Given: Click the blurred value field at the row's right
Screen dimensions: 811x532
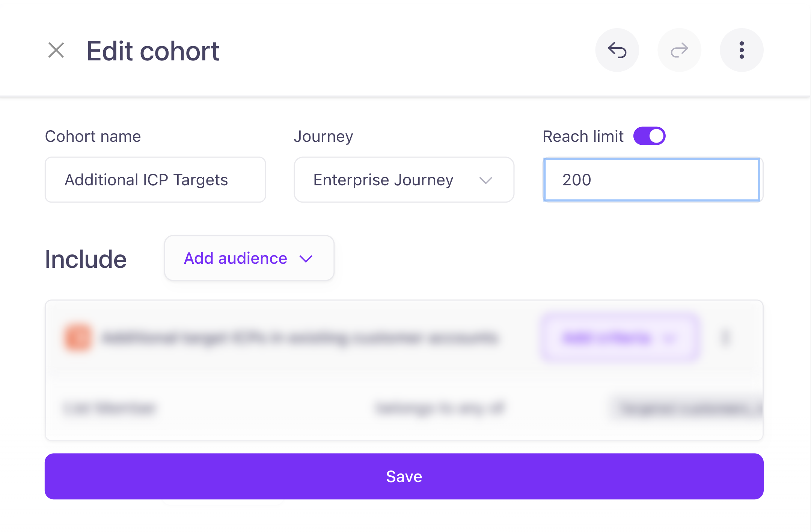Looking at the screenshot, I should coord(687,408).
